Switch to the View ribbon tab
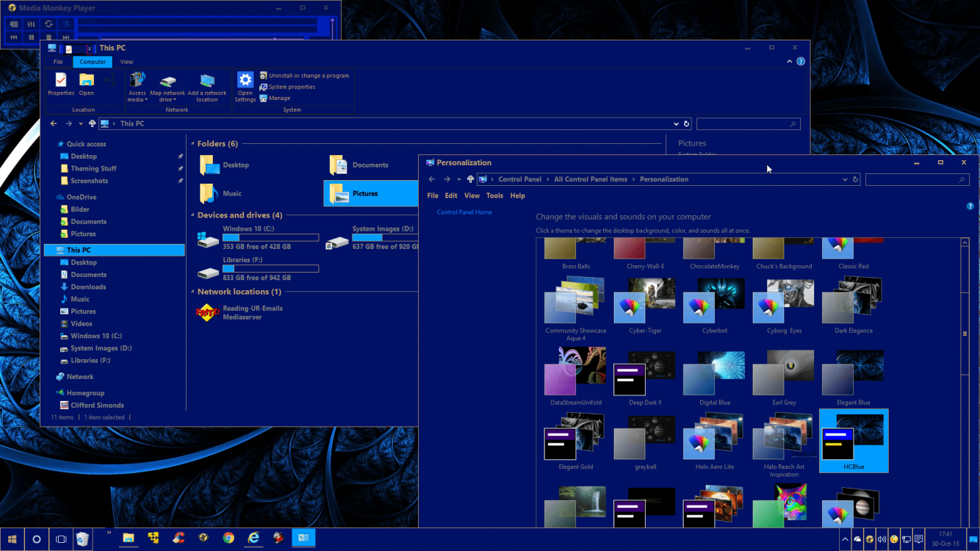This screenshot has width=980, height=551. pyautogui.click(x=127, y=62)
